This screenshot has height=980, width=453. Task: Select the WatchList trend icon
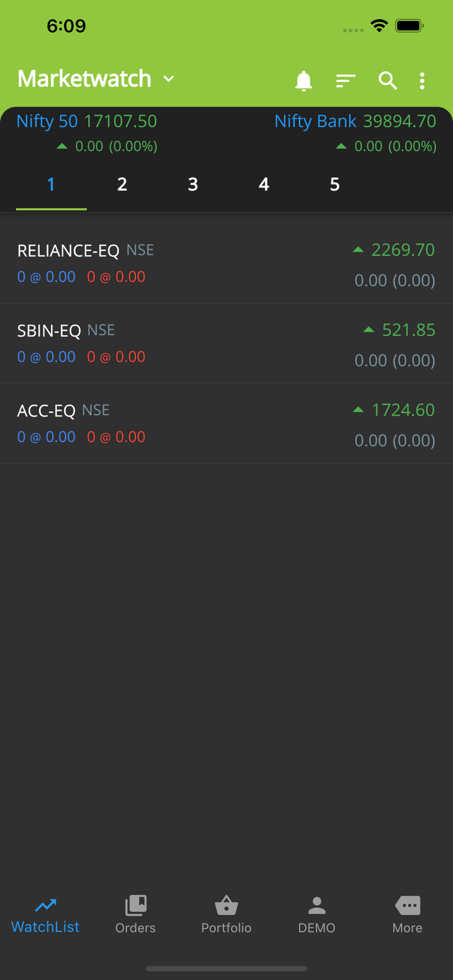[x=45, y=906]
